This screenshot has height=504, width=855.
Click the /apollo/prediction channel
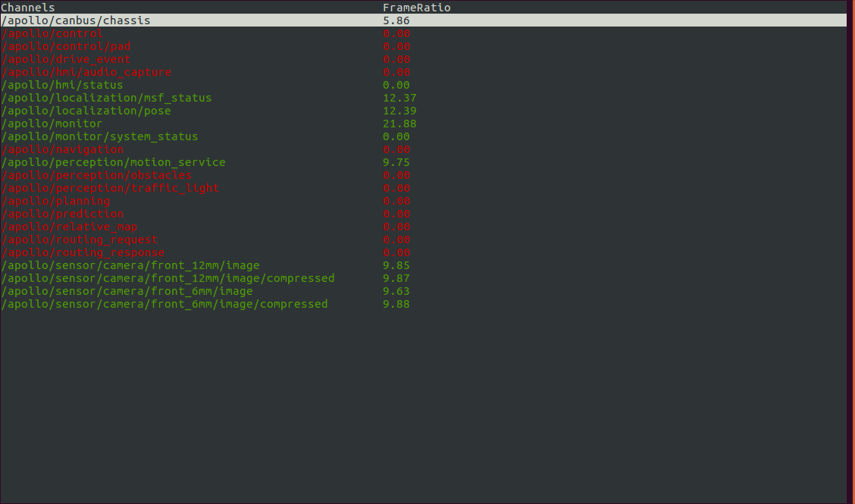(62, 214)
